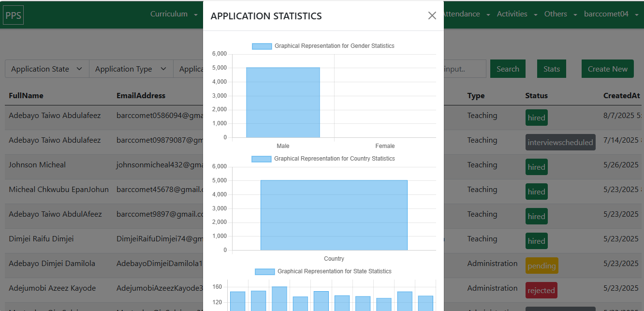Click the Status column header

click(536, 96)
